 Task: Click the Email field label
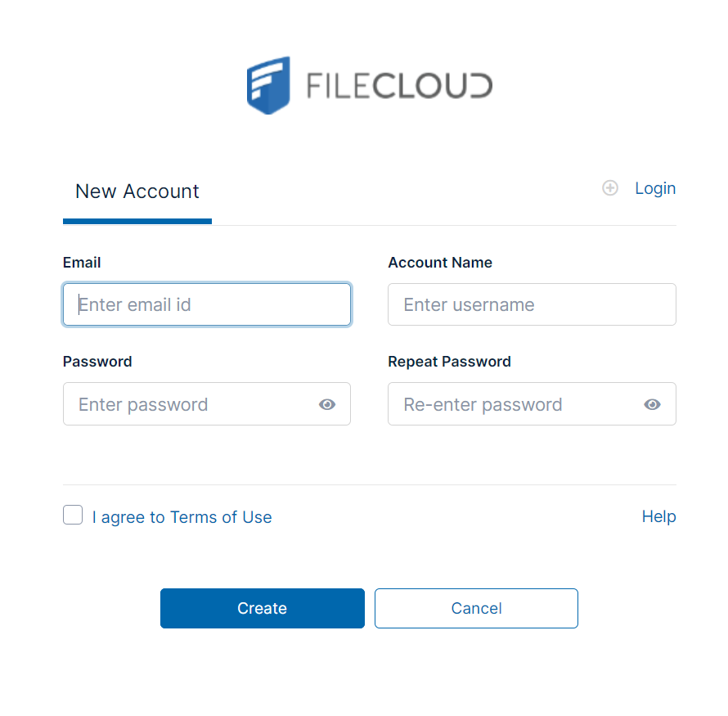(82, 263)
